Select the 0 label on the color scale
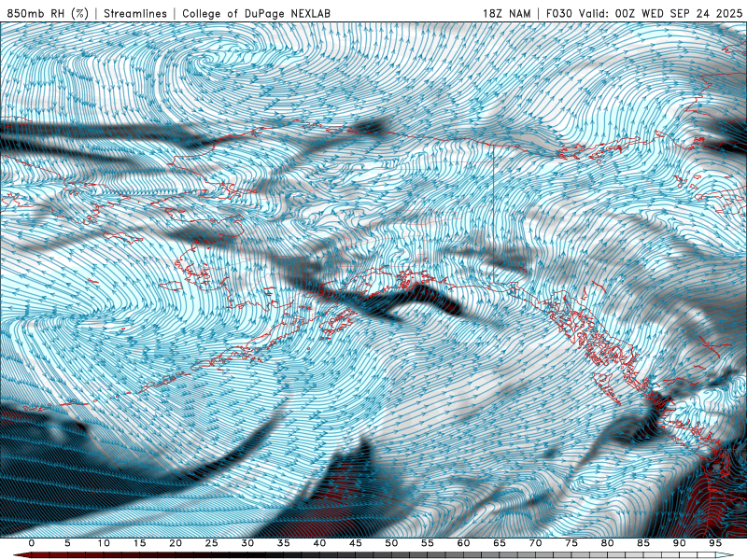Screen dimensions: 747x560 point(32,543)
